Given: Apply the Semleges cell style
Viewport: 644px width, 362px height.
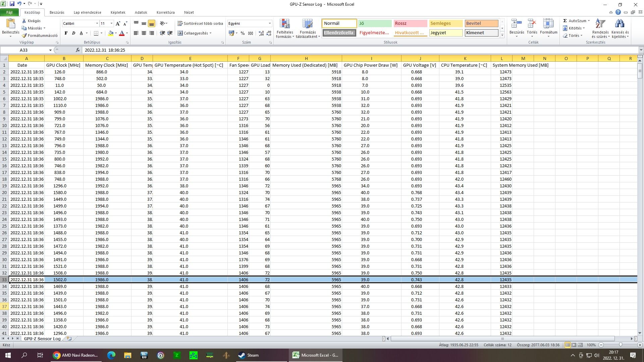Looking at the screenshot, I should click(446, 23).
